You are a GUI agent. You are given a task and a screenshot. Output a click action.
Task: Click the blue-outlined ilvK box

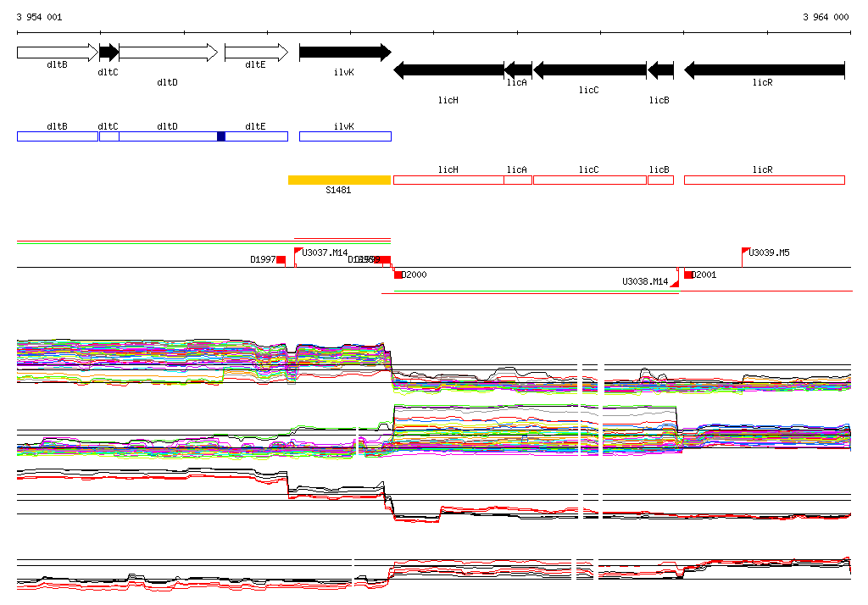345,136
